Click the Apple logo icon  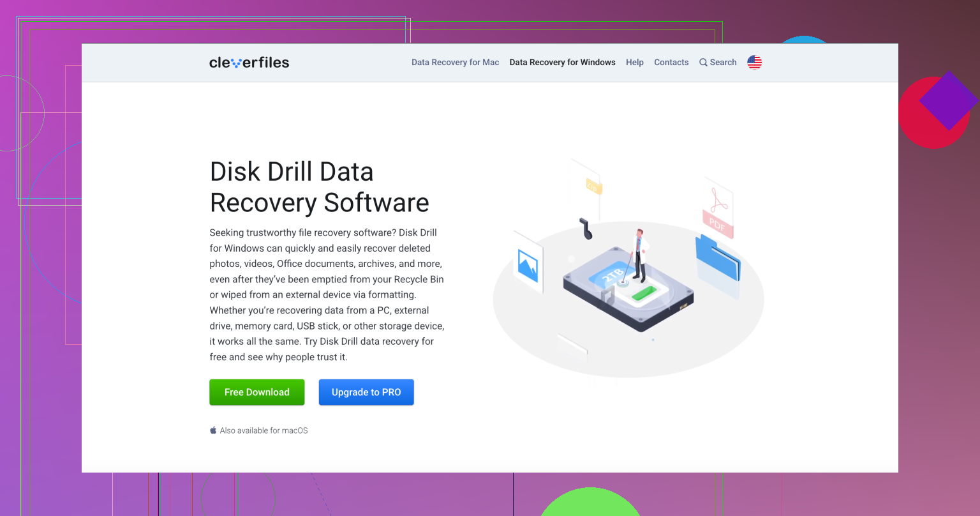(x=213, y=430)
